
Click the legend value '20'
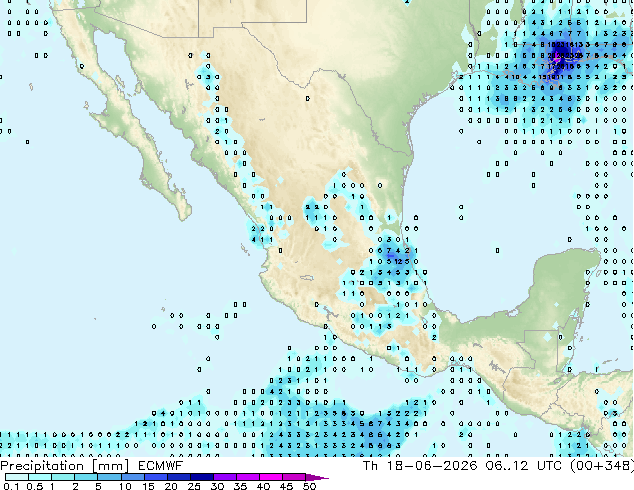pos(171,486)
